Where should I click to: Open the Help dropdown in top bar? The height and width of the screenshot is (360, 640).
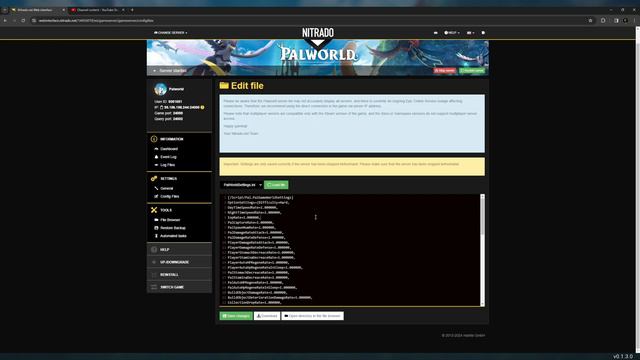click(451, 33)
